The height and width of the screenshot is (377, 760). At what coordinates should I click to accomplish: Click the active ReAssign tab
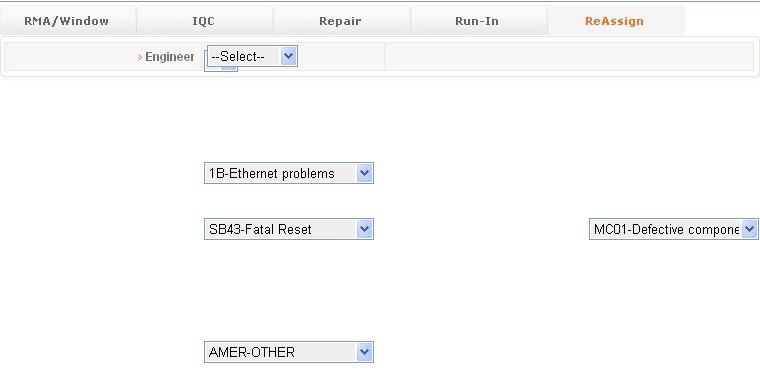pyautogui.click(x=615, y=21)
